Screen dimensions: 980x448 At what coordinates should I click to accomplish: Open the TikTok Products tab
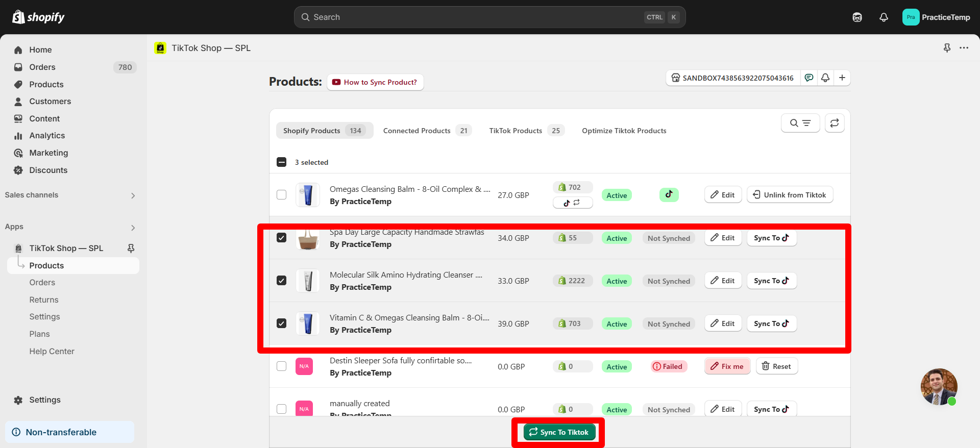click(526, 131)
